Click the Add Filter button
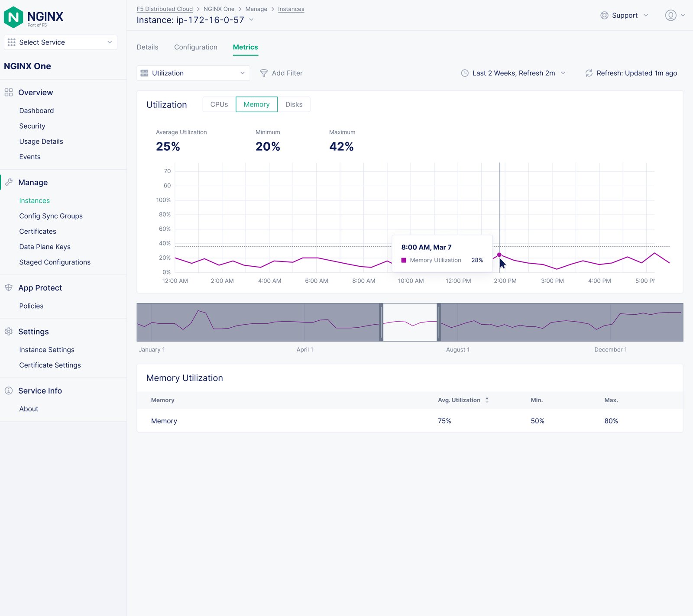Image resolution: width=693 pixels, height=616 pixels. [281, 73]
